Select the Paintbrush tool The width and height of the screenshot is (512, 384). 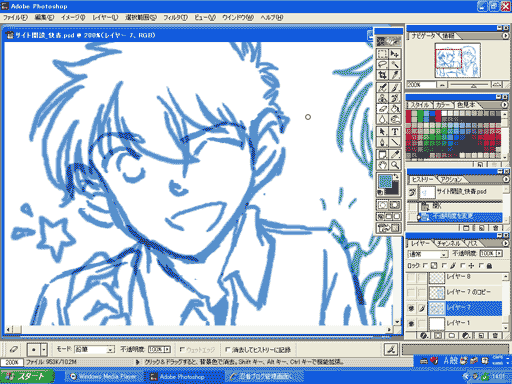tap(395, 88)
